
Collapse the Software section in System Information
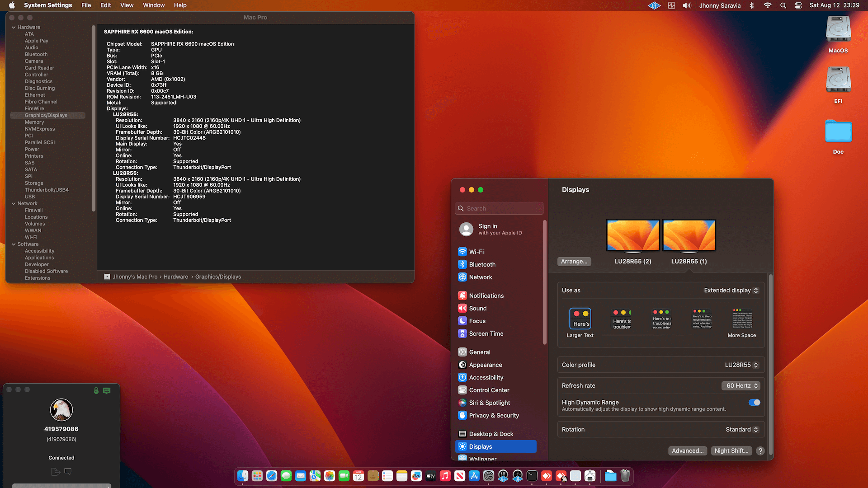14,244
